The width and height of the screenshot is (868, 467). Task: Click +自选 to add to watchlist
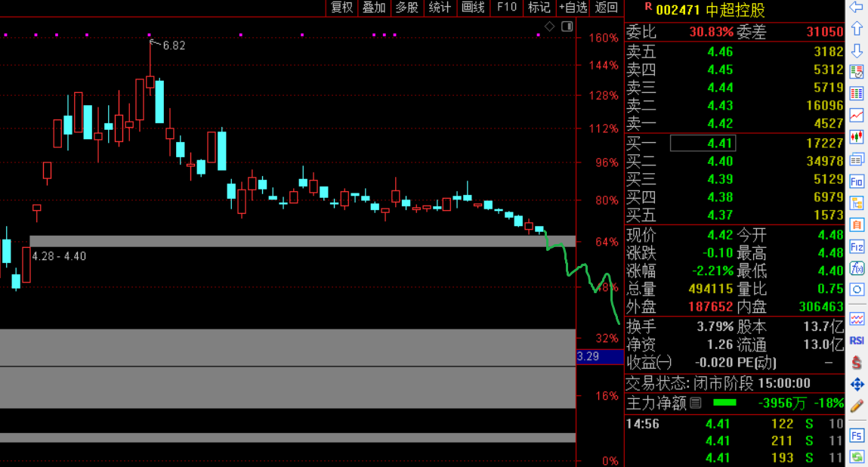(573, 8)
